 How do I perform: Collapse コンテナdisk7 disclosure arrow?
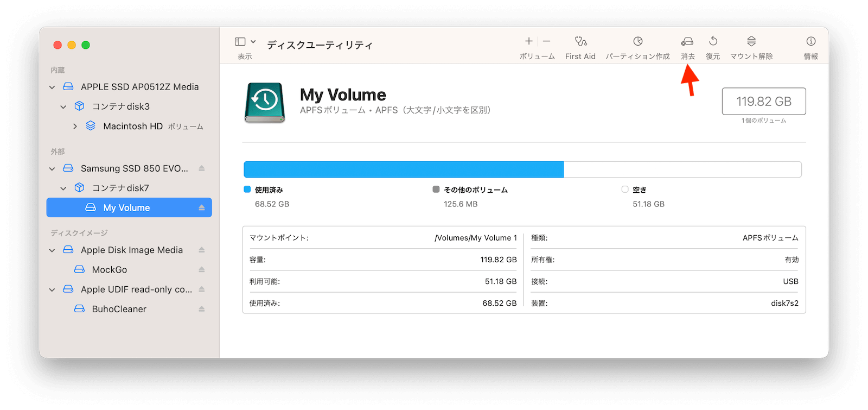pos(63,188)
